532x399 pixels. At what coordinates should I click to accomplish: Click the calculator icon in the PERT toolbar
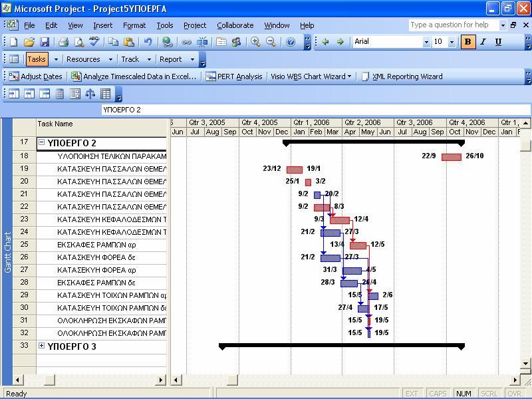point(60,94)
